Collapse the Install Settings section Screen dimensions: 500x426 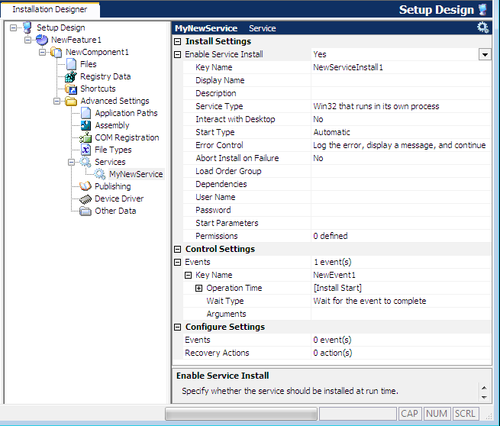(x=178, y=42)
